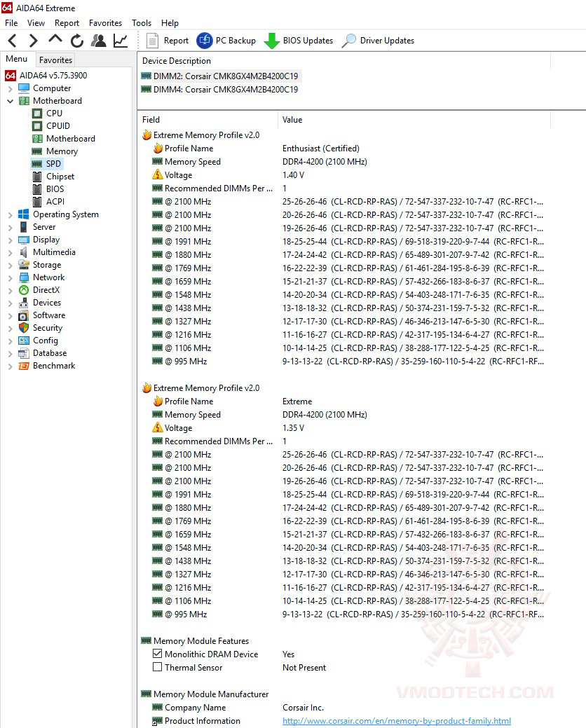
Task: Select the SPD tree item
Action: pyautogui.click(x=53, y=164)
